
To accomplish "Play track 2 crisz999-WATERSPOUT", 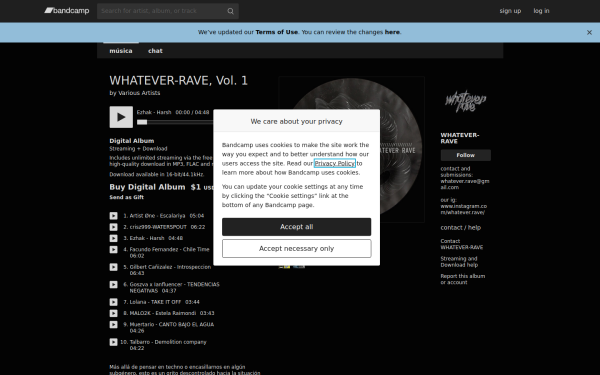I will click(x=114, y=227).
